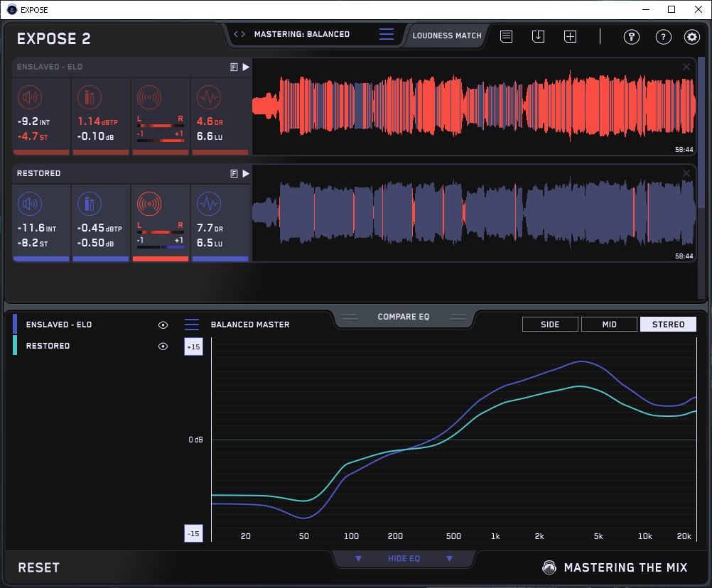Select the Mid EQ view
The height and width of the screenshot is (588, 712).
point(609,325)
